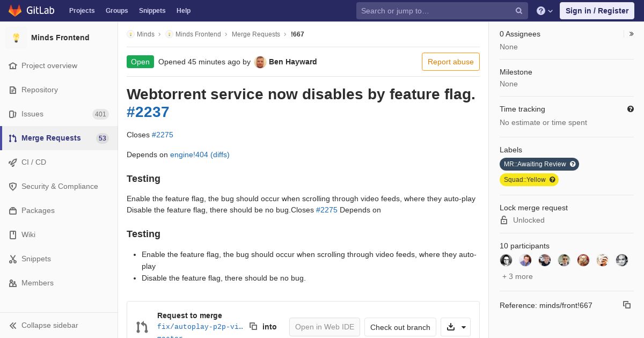Click the Merge Requests sidebar icon
644x338 pixels.
[13, 138]
